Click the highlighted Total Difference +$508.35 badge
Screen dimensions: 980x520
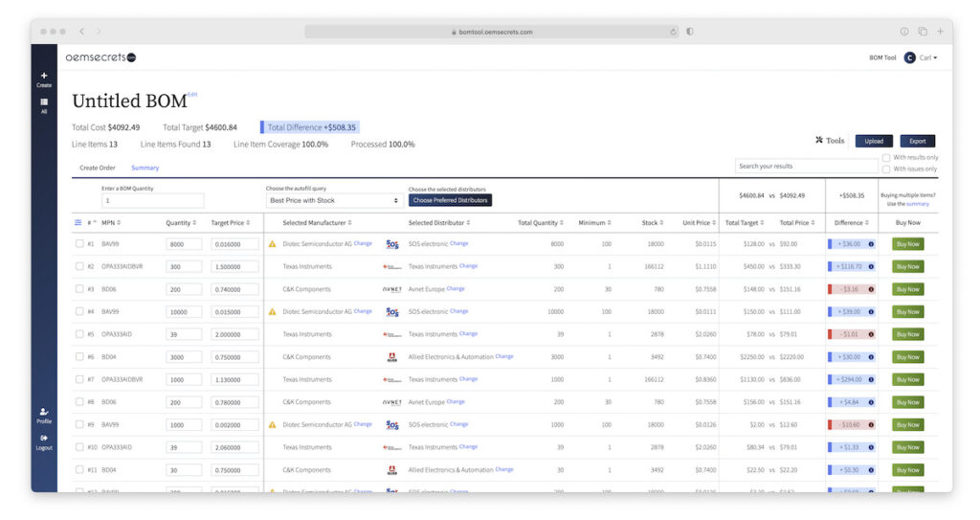310,127
